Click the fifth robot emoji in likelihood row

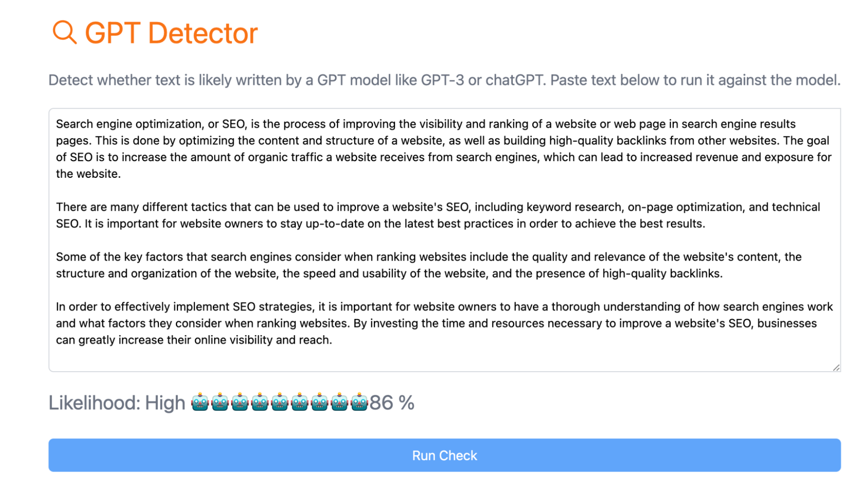click(x=280, y=402)
